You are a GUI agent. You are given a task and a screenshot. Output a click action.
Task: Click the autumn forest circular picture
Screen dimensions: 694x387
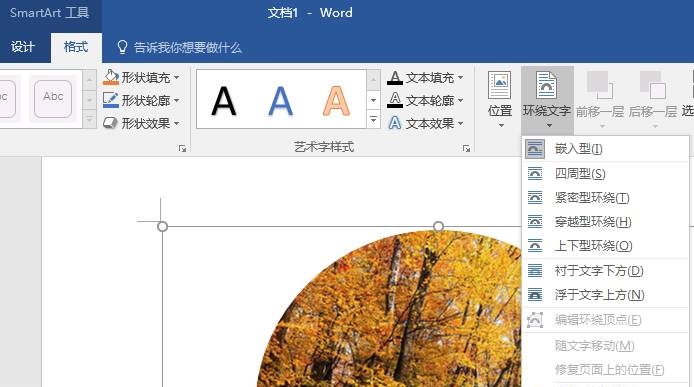pos(389,310)
